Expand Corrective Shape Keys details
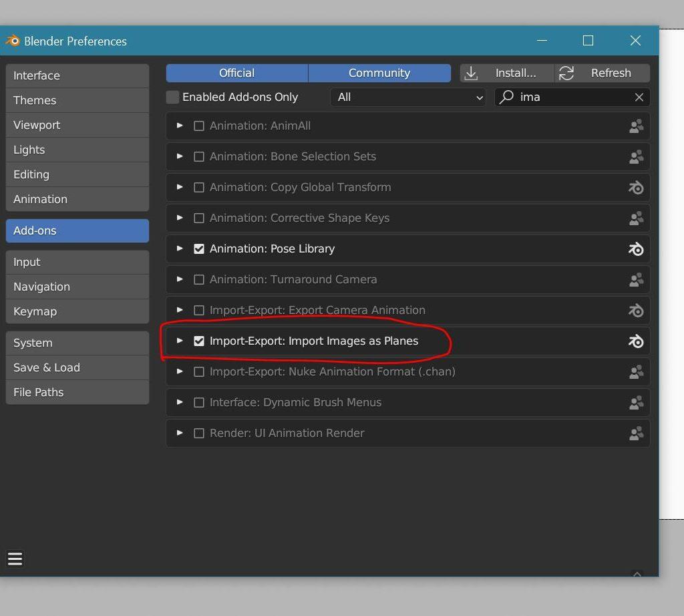Screen dimensions: 684x616 coord(180,218)
